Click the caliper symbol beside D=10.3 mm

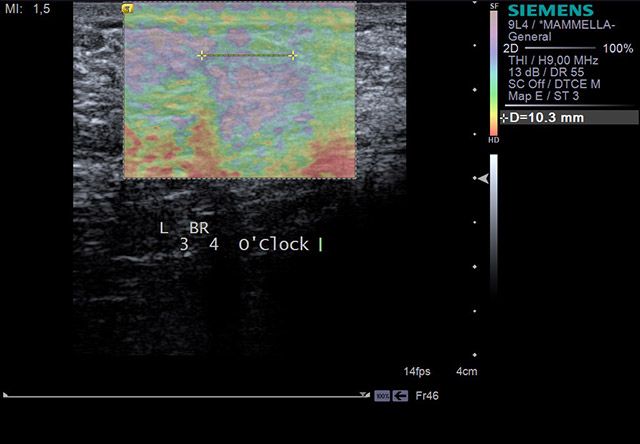(x=504, y=118)
